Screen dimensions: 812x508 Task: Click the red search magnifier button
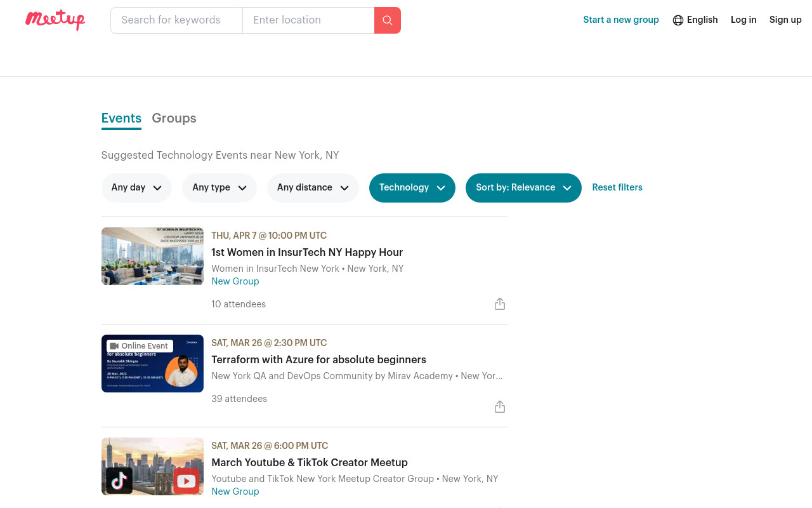tap(388, 20)
